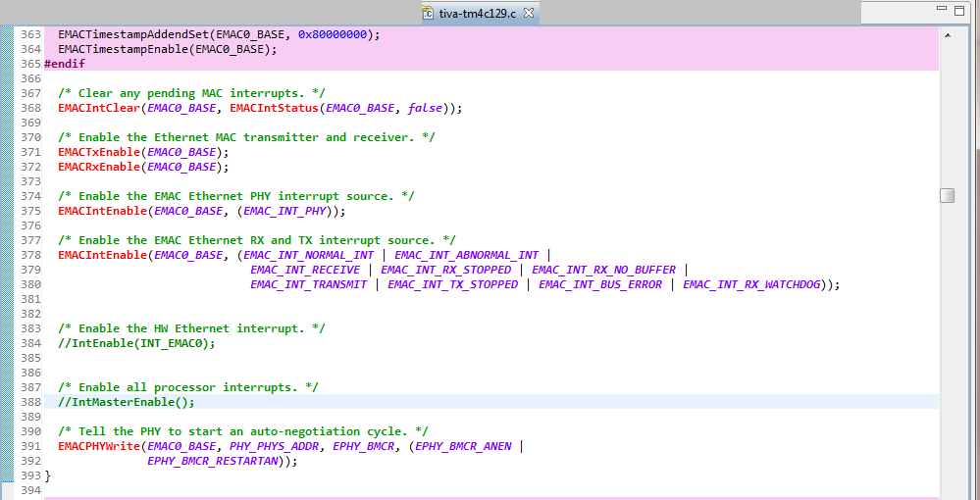Click the EPHY_BMCR_RESTARTAN constant
The width and height of the screenshot is (980, 500).
(x=213, y=461)
